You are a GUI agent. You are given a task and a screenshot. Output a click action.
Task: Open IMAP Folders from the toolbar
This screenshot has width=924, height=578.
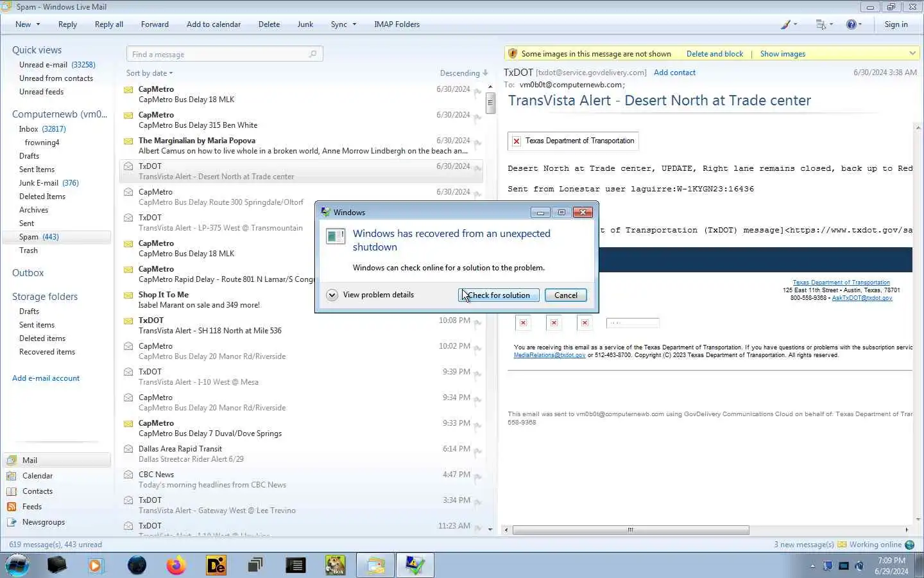397,24
